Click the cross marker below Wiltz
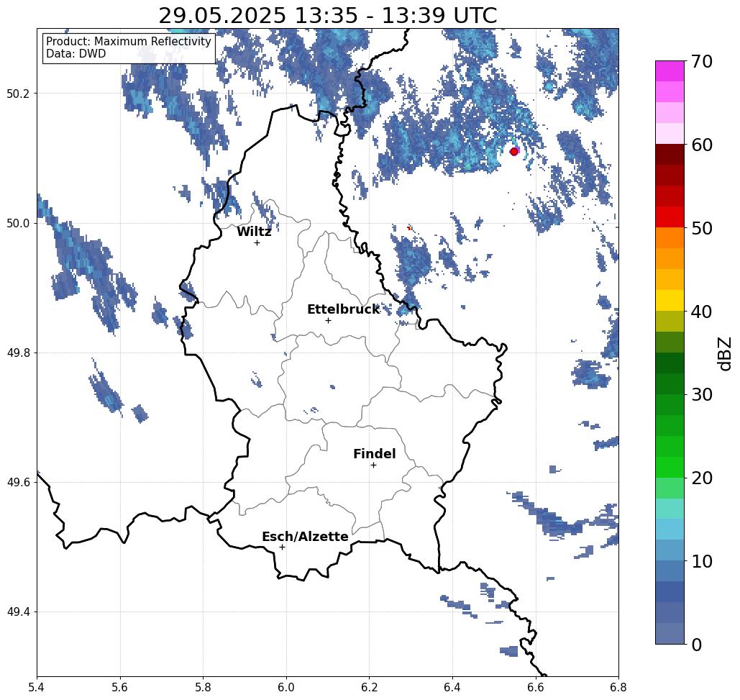Screen dimensions: 740x700 tap(257, 242)
